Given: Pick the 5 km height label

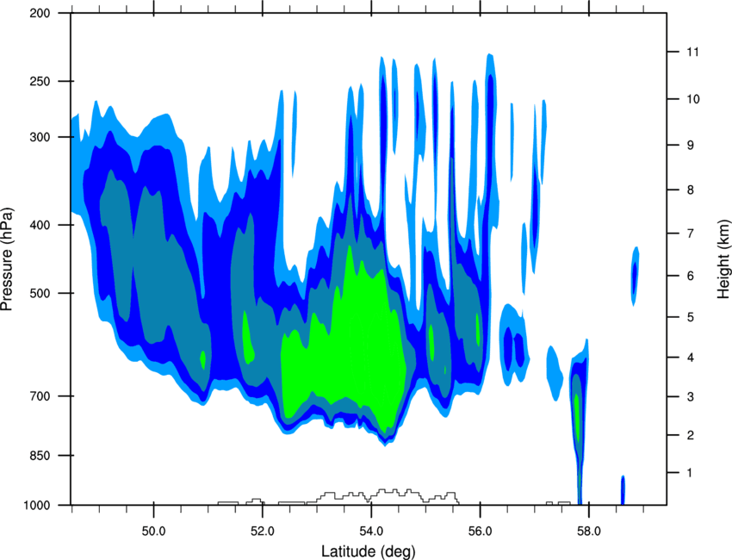Looking at the screenshot, I should [691, 318].
